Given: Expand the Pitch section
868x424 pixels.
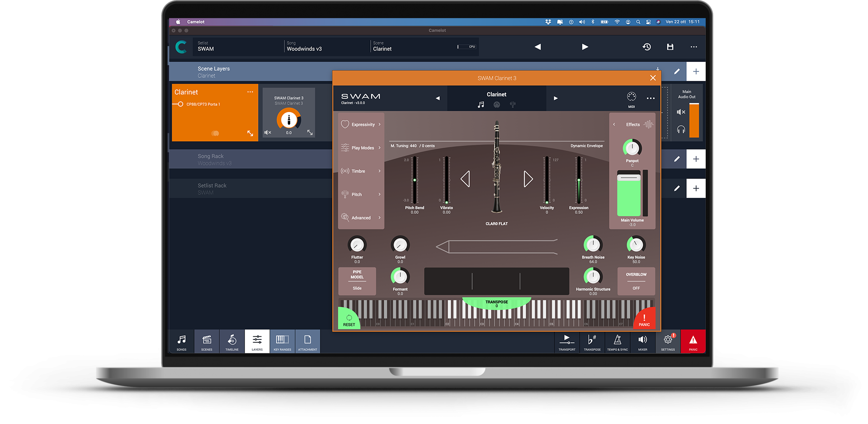Looking at the screenshot, I should (x=361, y=194).
